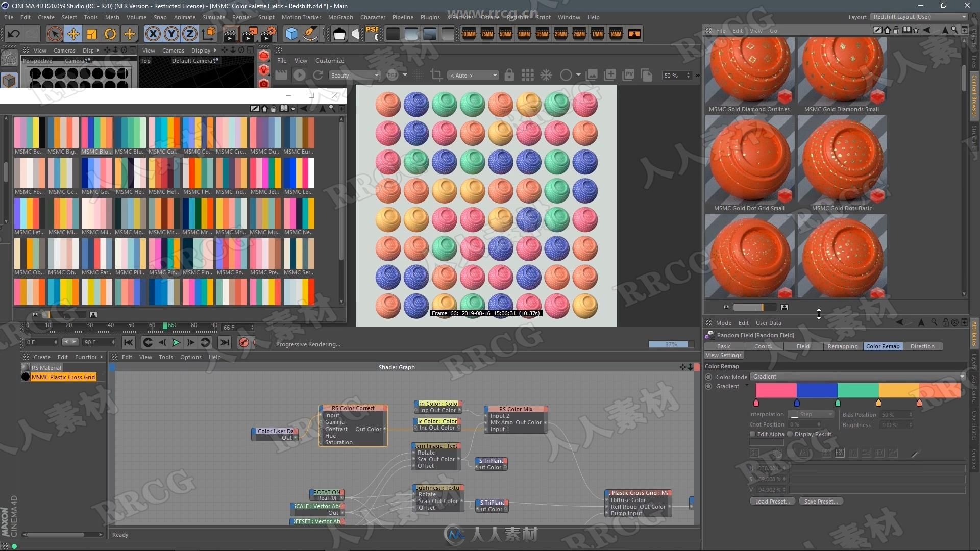The width and height of the screenshot is (980, 551).
Task: Open the Remapping dropdown in properties
Action: click(x=842, y=346)
